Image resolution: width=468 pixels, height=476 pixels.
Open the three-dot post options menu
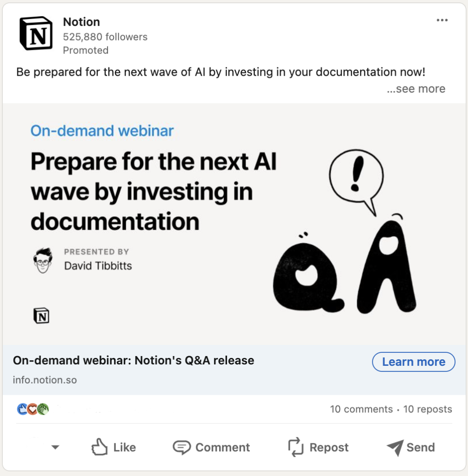click(442, 20)
